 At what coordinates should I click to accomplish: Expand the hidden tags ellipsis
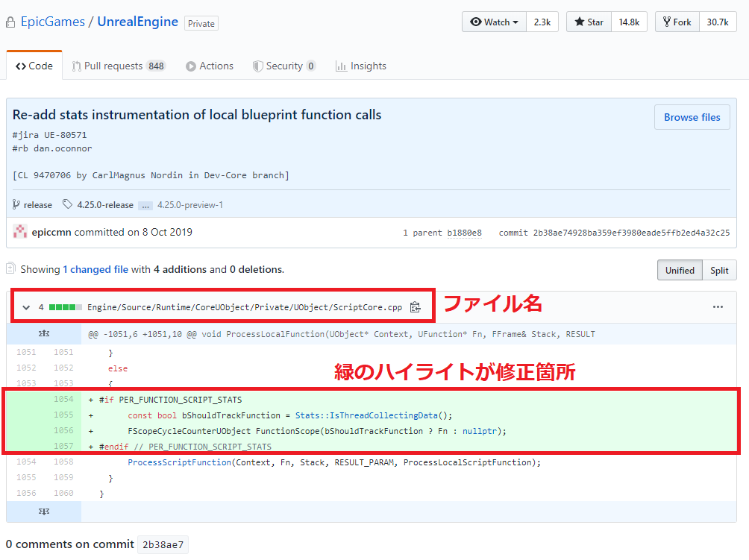click(145, 206)
